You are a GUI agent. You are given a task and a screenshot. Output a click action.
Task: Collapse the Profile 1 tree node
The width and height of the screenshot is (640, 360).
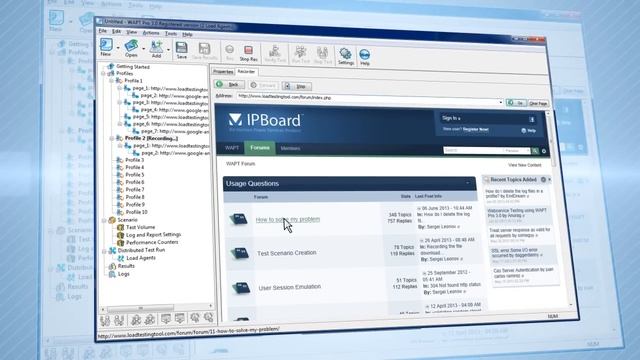click(x=111, y=81)
